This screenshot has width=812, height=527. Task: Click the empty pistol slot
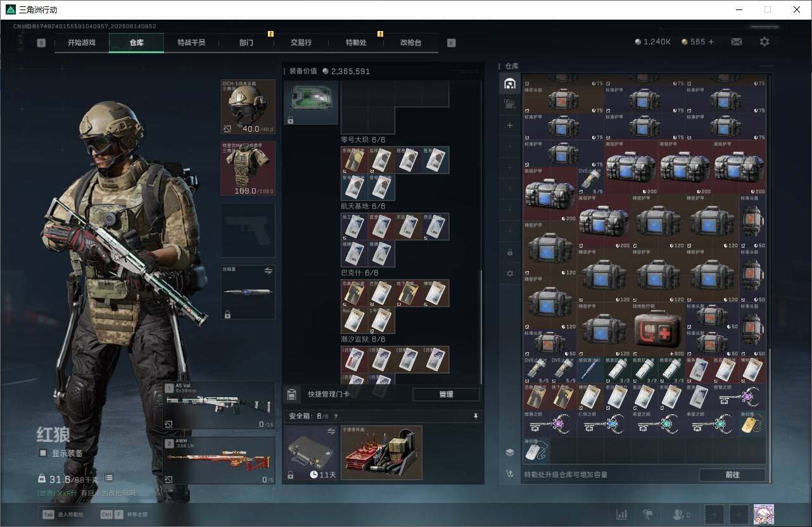coord(248,230)
